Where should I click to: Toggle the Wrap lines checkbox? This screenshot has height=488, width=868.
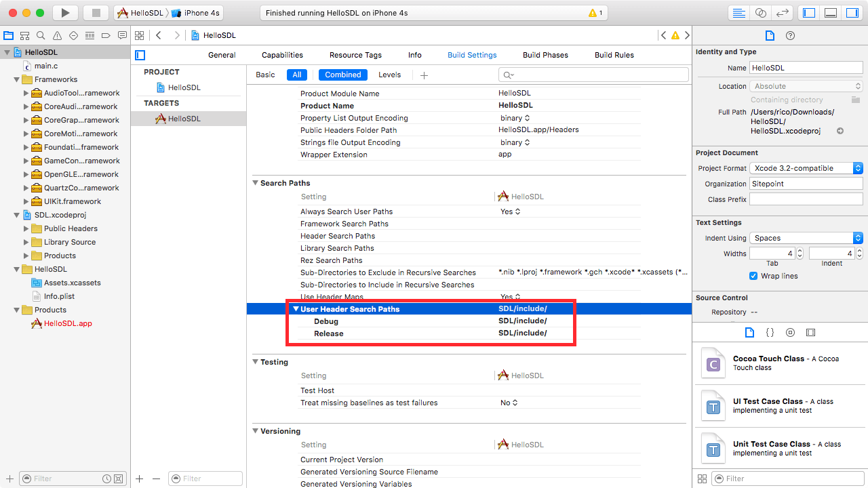pos(753,276)
